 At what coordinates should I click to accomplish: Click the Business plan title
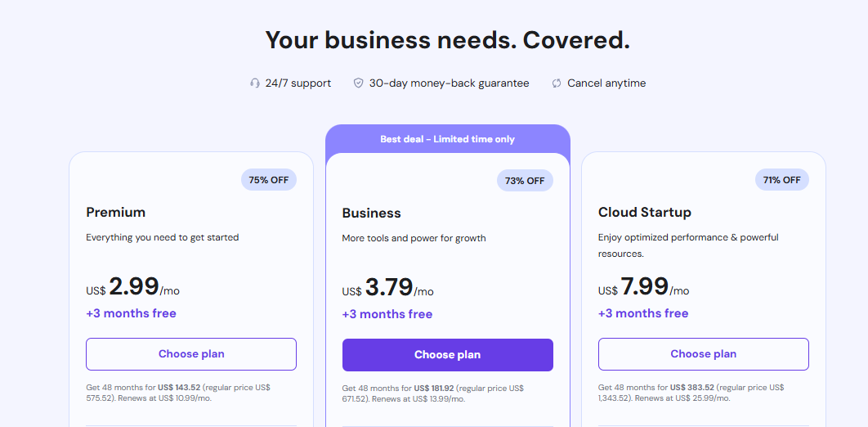(x=371, y=213)
